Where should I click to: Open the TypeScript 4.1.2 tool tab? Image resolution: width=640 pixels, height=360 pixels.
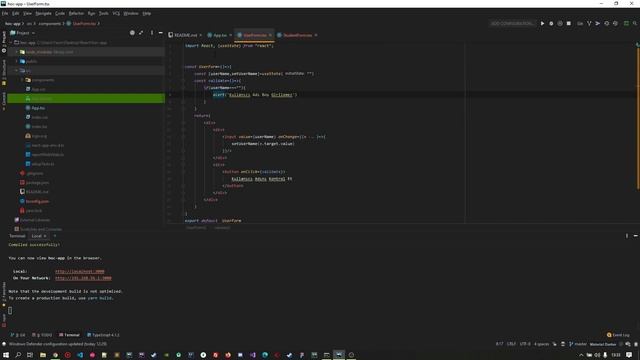click(x=103, y=335)
